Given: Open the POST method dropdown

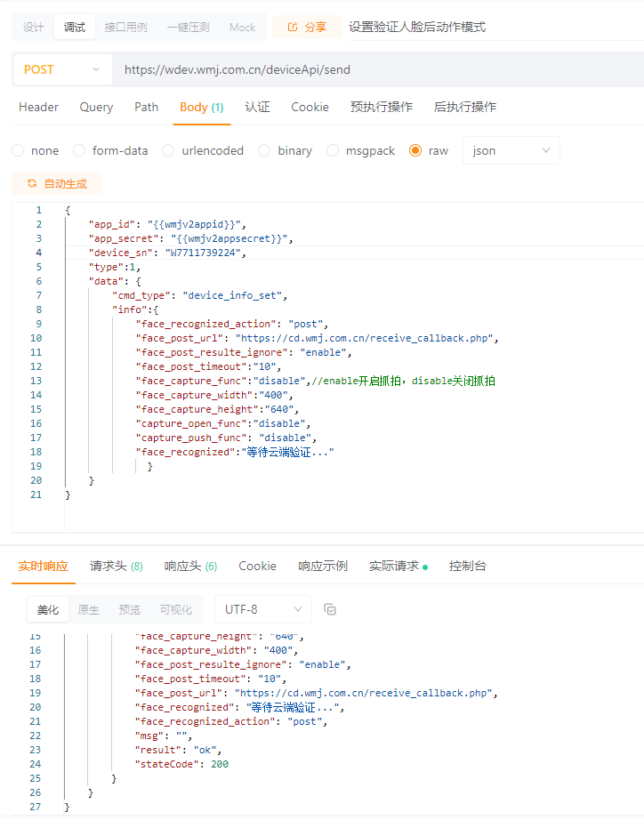Looking at the screenshot, I should click(x=62, y=69).
